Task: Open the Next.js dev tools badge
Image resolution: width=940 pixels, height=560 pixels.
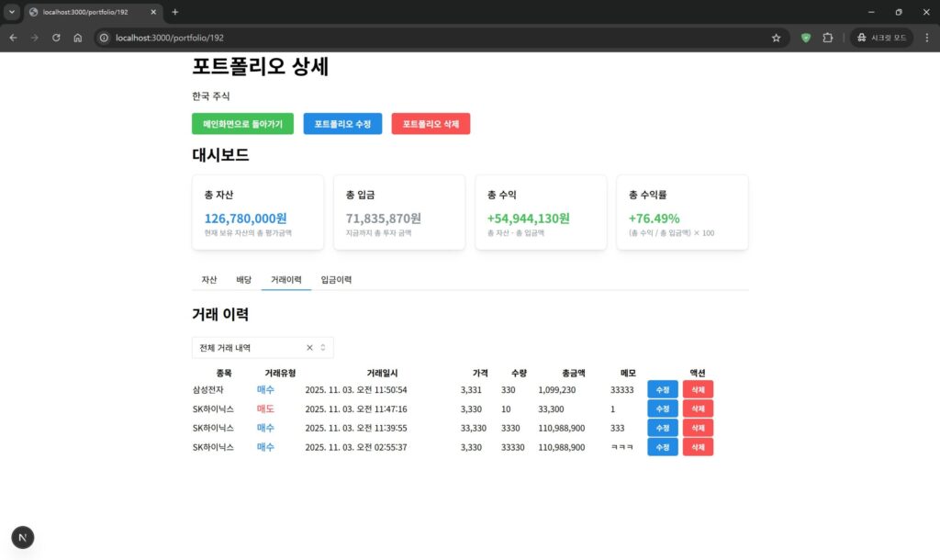Action: [x=23, y=537]
